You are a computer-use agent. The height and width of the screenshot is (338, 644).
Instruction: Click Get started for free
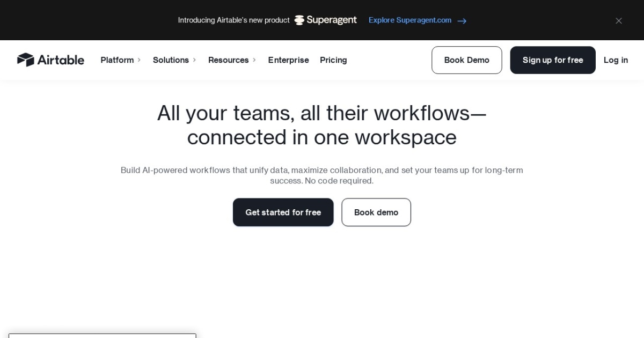pos(283,212)
